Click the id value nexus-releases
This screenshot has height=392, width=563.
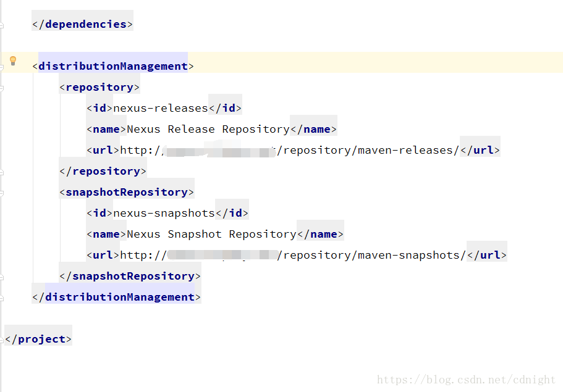[161, 108]
